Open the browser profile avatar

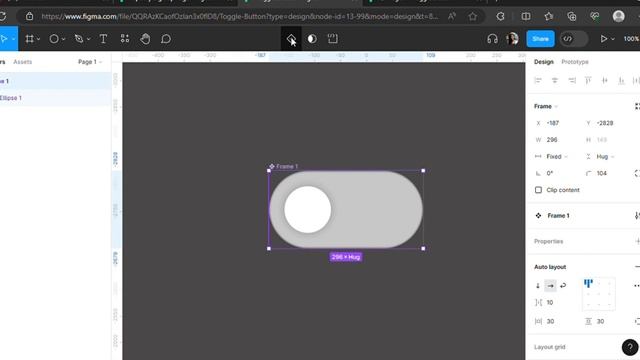click(x=619, y=16)
